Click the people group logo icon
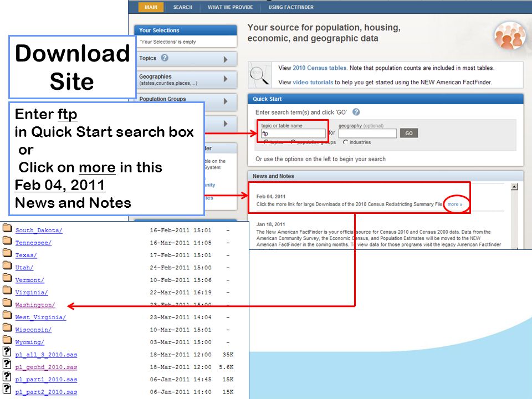The height and width of the screenshot is (399, 532). coord(509,35)
